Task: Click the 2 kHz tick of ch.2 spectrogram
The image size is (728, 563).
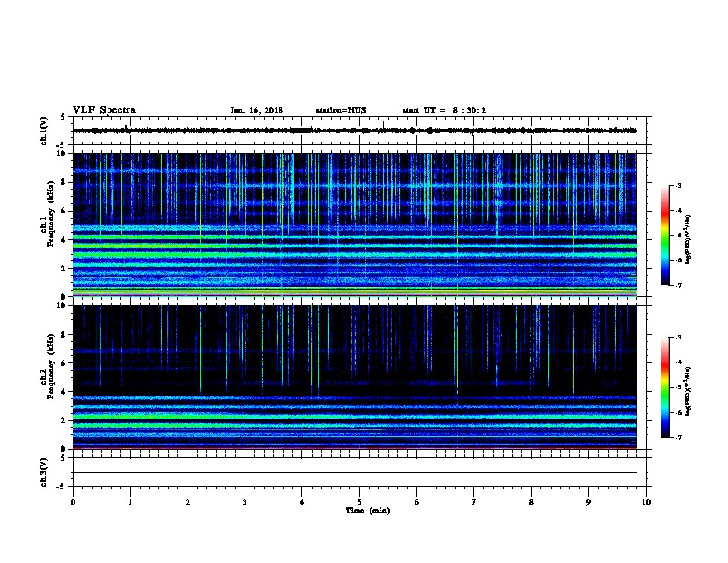Action: [63, 420]
